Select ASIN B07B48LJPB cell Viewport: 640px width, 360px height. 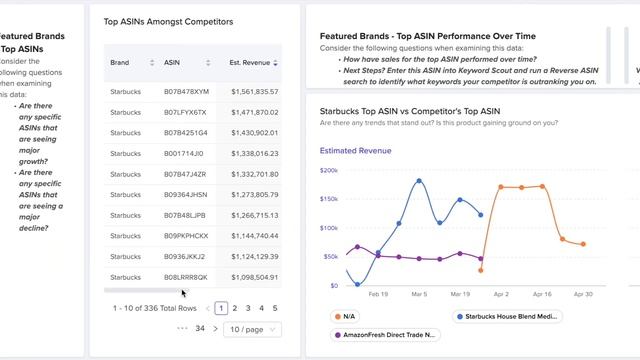185,216
